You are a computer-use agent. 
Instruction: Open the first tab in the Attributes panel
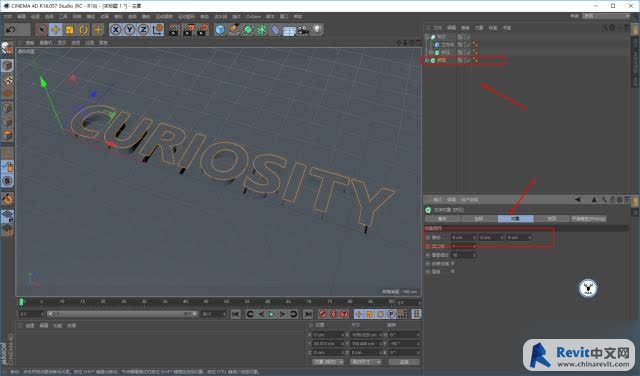pos(443,219)
